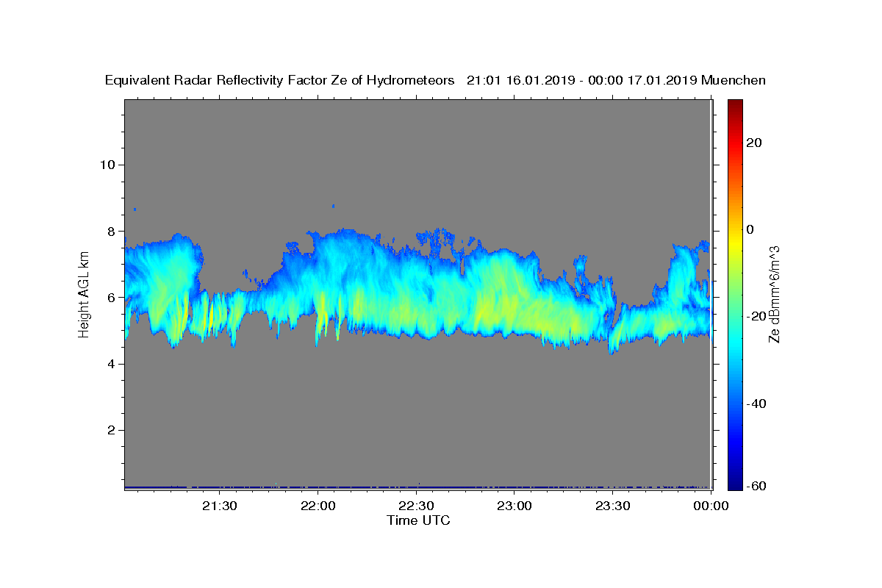Click the '22:30' time tick label
The image size is (882, 588).
(x=416, y=506)
